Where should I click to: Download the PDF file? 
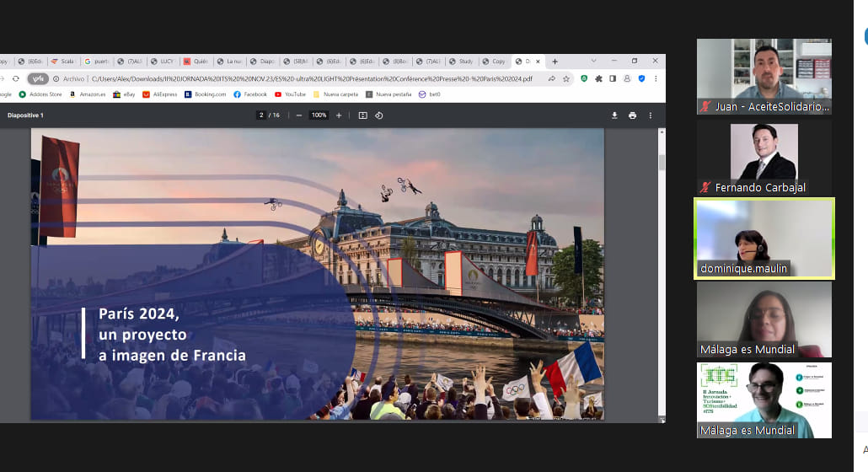[614, 115]
